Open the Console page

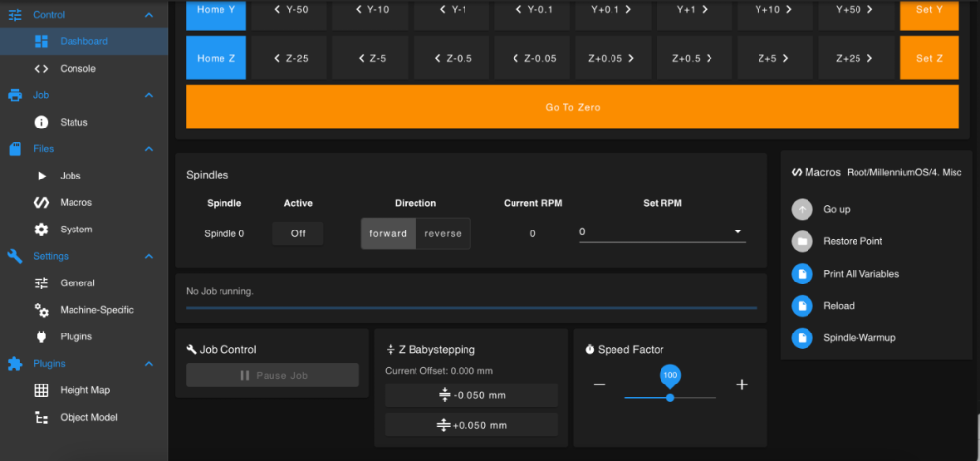point(83,69)
